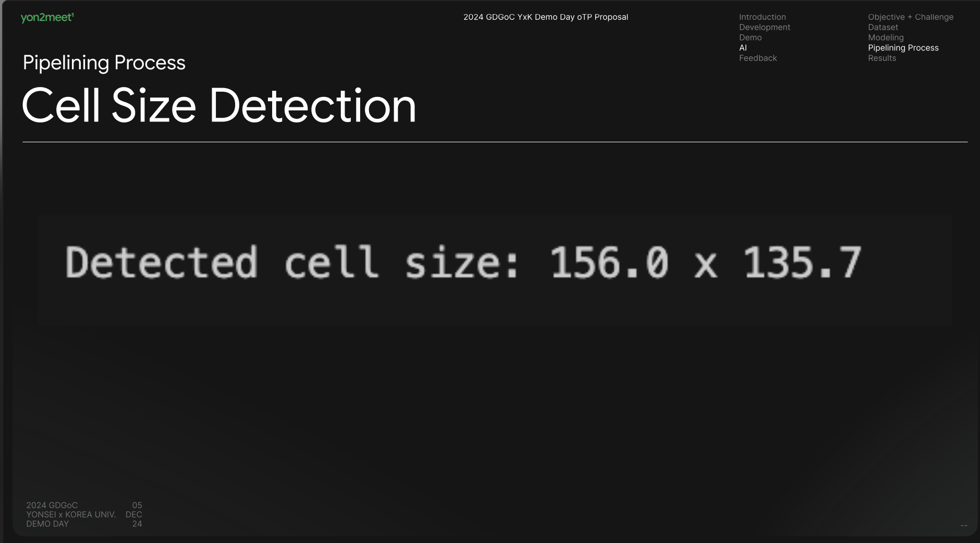Click the 05 DEC 24 date label

(134, 515)
